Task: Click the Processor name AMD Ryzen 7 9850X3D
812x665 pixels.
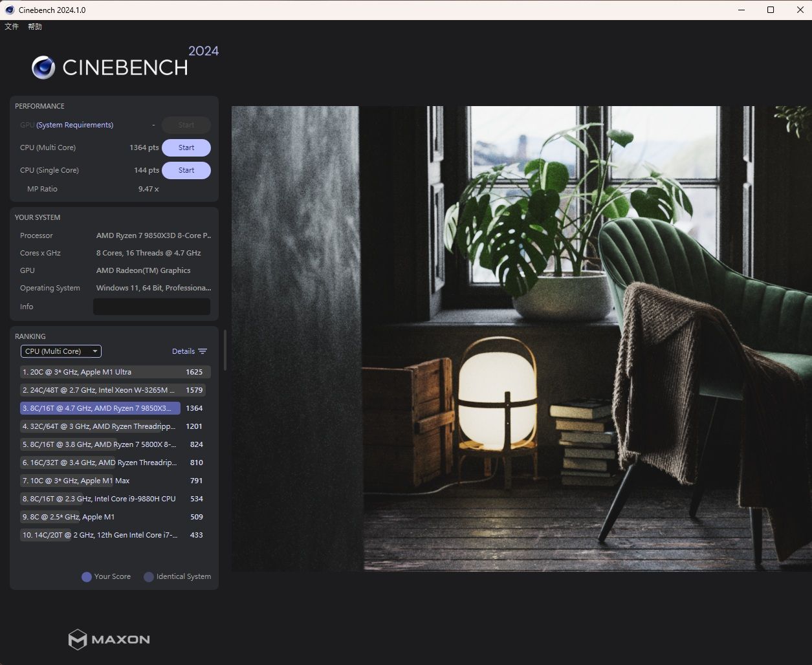Action: pos(153,235)
